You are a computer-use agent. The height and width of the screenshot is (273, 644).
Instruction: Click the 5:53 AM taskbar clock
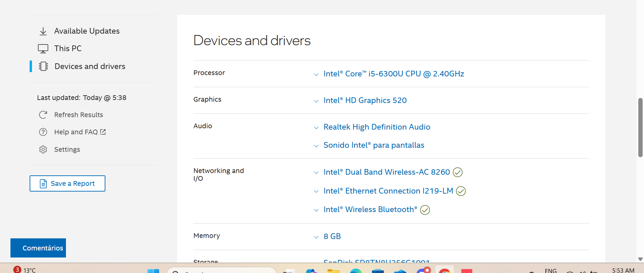pos(623,270)
